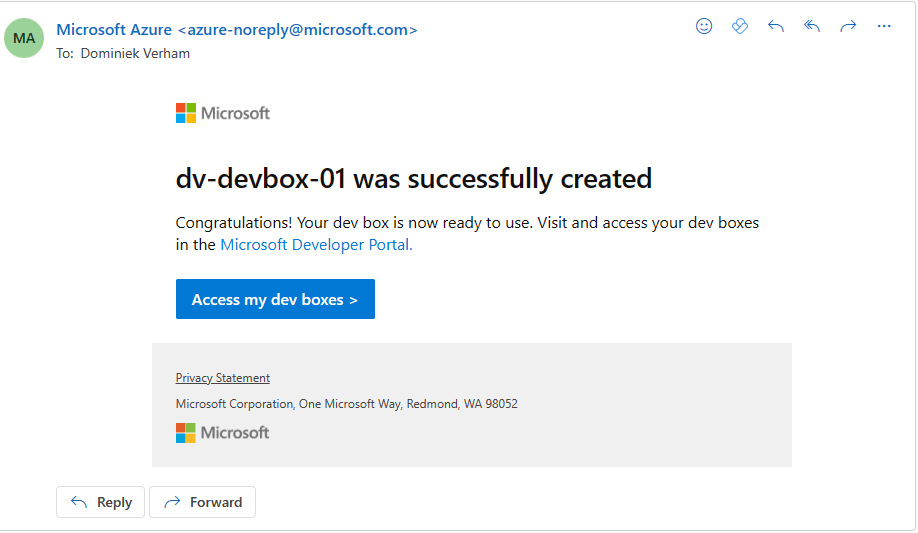Open the more actions ellipsis menu
The width and height of the screenshot is (918, 533).
coord(884,27)
